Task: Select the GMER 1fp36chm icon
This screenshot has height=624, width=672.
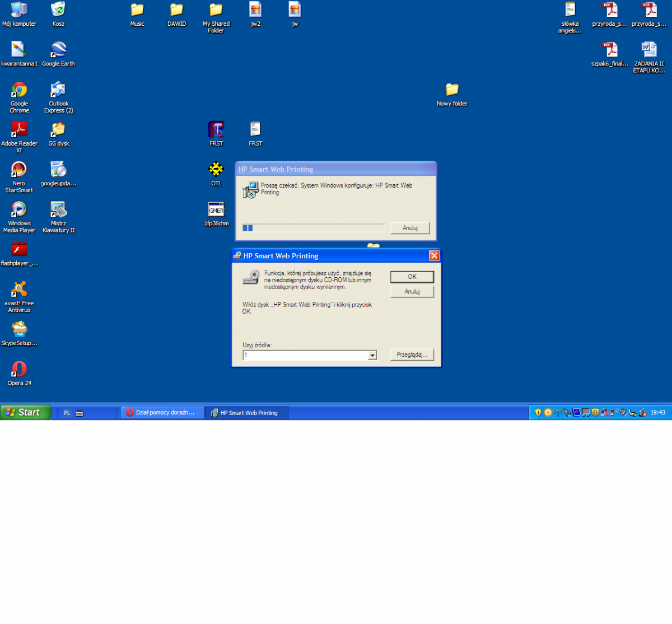Action: [216, 214]
